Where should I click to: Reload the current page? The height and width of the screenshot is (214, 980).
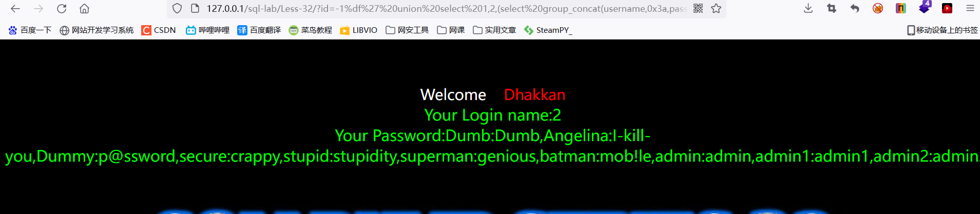pyautogui.click(x=62, y=9)
